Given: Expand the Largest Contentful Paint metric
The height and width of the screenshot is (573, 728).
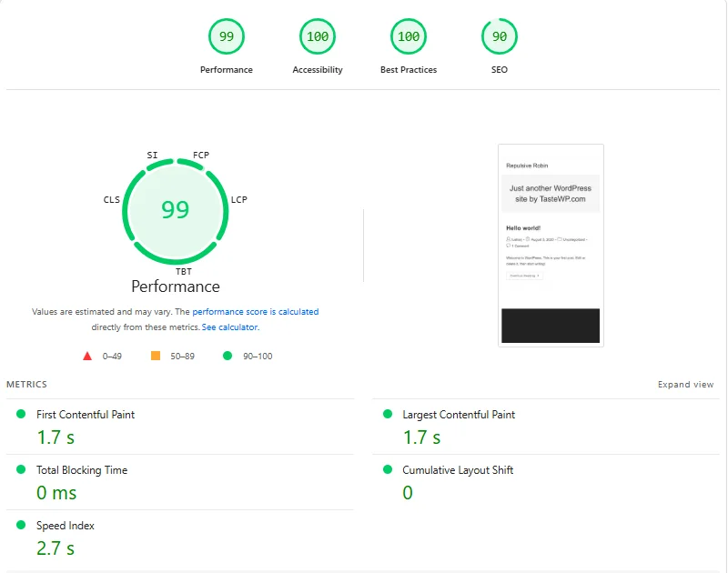Looking at the screenshot, I should point(459,415).
